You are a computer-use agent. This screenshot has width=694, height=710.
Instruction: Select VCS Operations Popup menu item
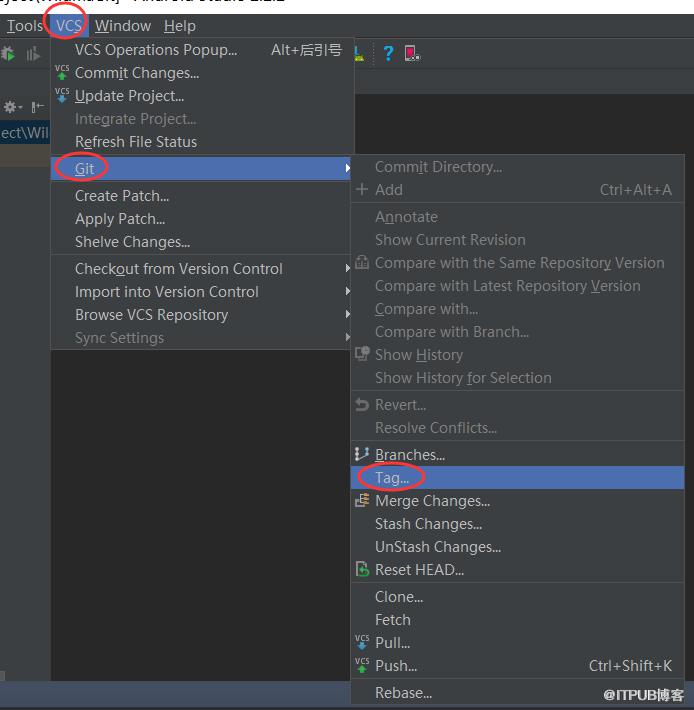pos(202,50)
